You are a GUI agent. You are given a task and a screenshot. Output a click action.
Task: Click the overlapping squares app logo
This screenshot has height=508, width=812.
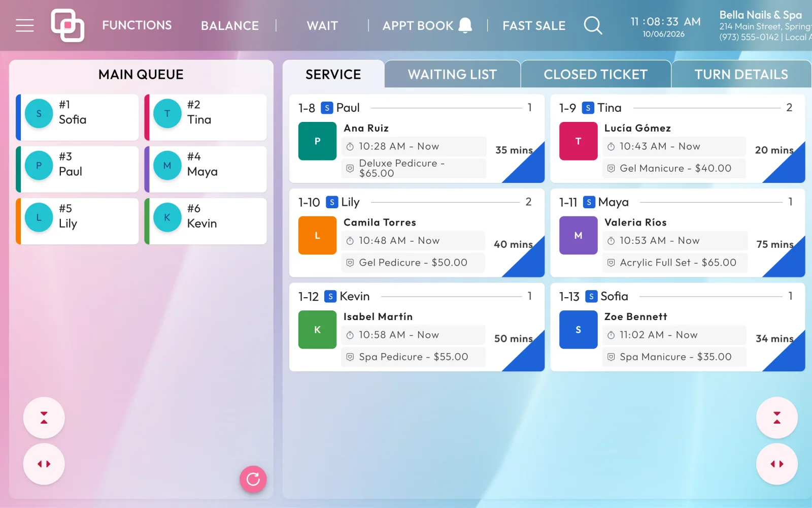click(67, 25)
